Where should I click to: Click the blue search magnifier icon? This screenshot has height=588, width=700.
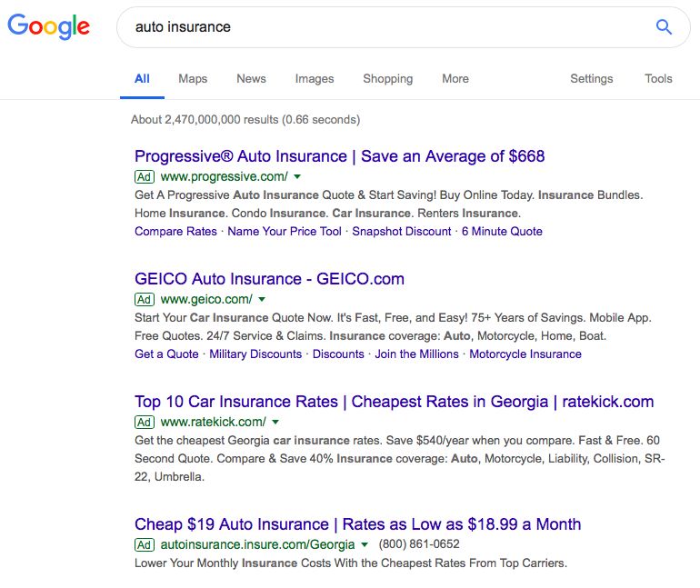pyautogui.click(x=664, y=27)
